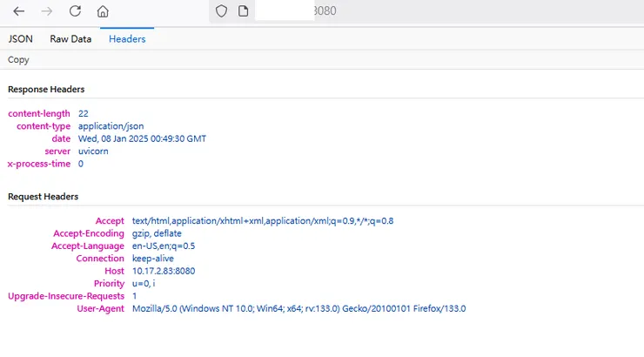Select the date value Wed, 08 Jan 2025
644x357 pixels.
[142, 138]
